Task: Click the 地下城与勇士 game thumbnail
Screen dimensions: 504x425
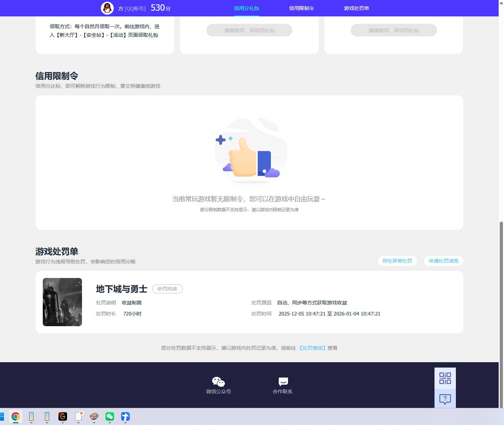Action: click(62, 302)
